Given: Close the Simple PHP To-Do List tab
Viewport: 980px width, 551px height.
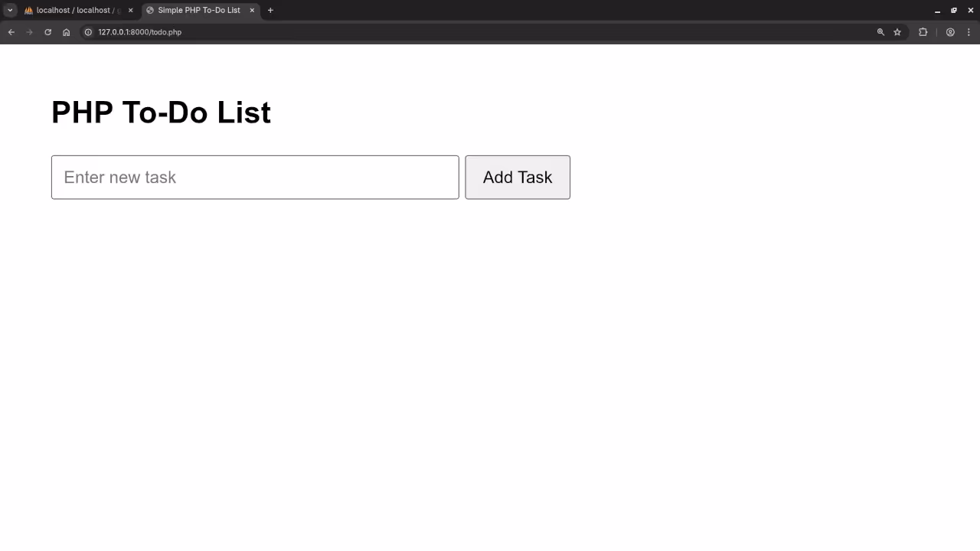Looking at the screenshot, I should 252,11.
